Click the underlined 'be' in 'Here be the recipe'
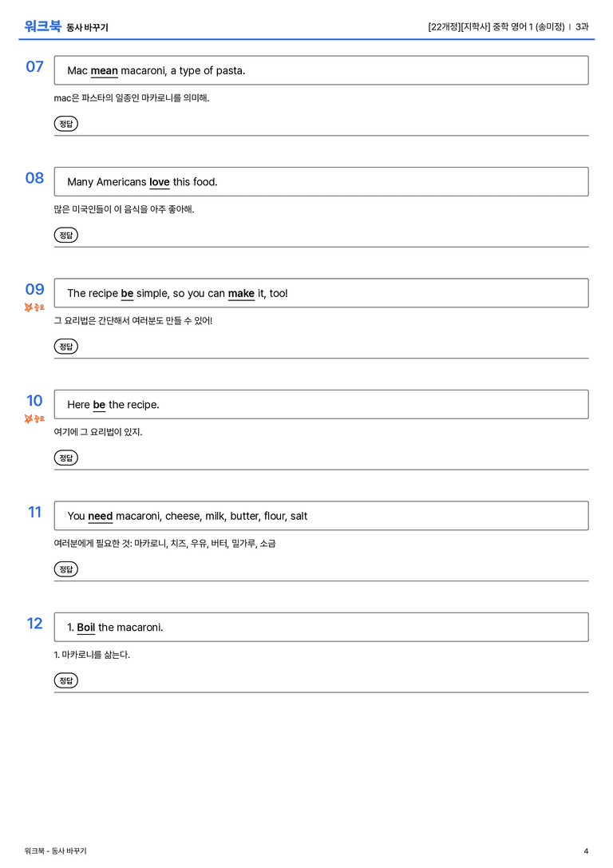613x868 pixels. pyautogui.click(x=99, y=405)
